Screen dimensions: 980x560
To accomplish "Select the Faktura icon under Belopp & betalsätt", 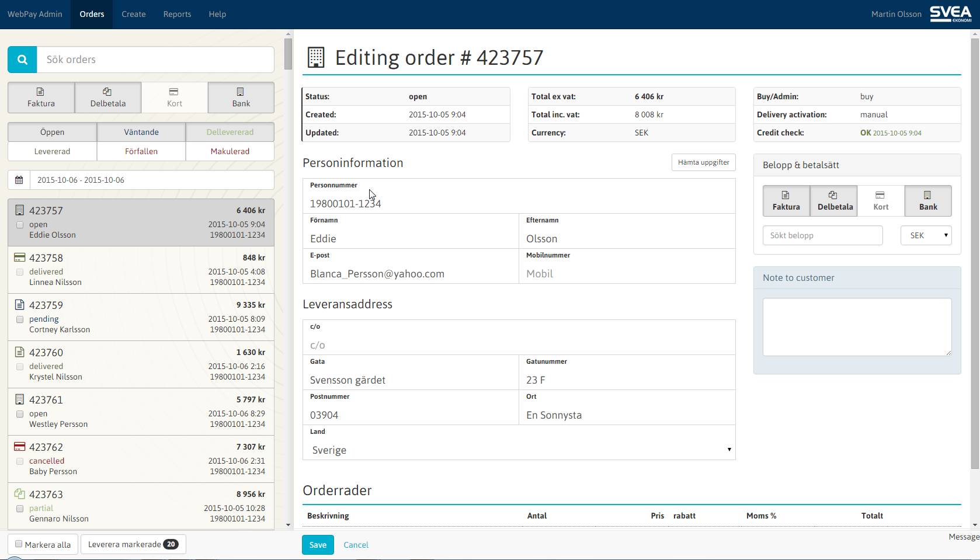I will coord(786,196).
